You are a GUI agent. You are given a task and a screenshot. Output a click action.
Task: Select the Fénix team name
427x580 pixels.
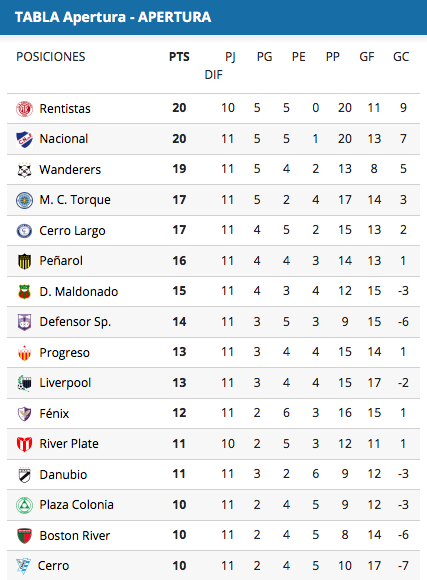click(x=54, y=414)
